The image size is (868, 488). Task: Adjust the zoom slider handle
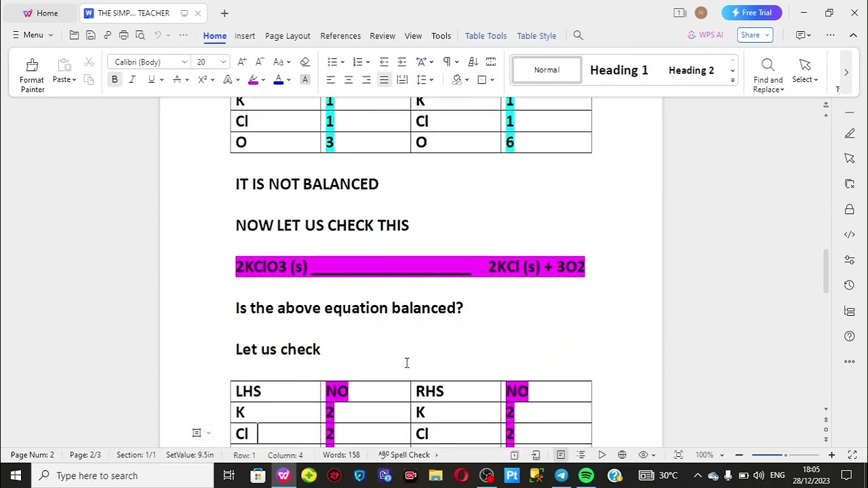tap(785, 455)
